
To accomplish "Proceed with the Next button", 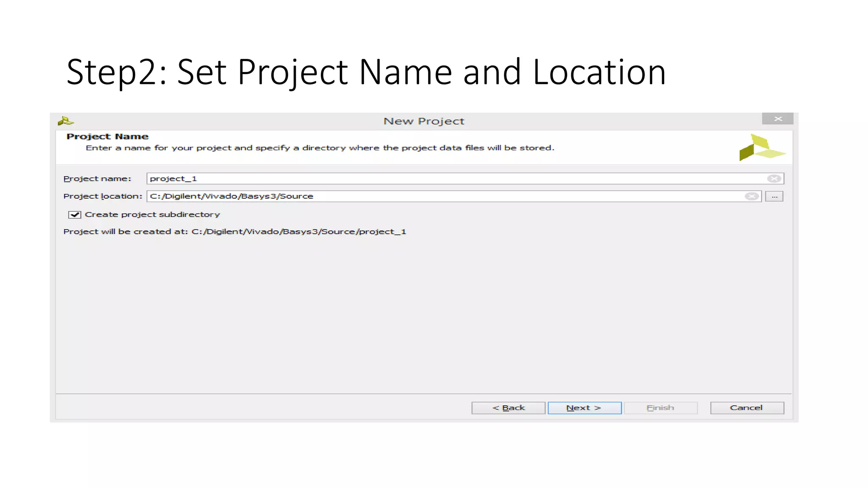I will point(584,408).
